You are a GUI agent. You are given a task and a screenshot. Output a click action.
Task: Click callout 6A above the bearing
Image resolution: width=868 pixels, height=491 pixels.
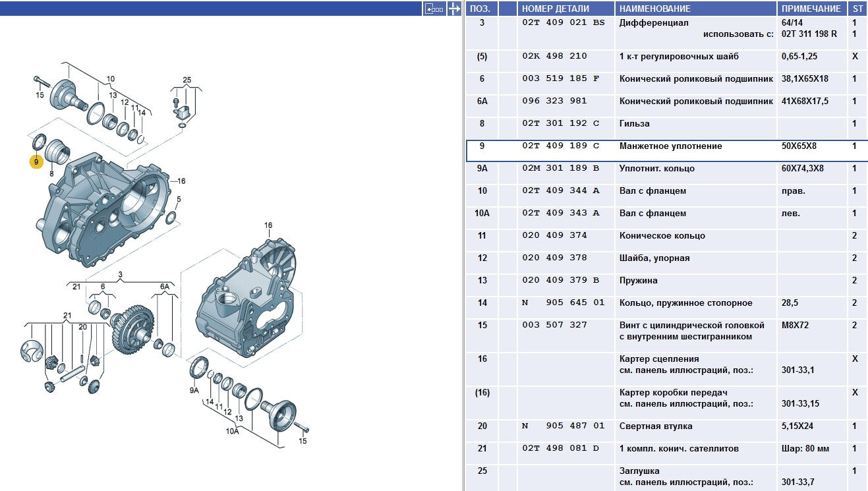165,287
